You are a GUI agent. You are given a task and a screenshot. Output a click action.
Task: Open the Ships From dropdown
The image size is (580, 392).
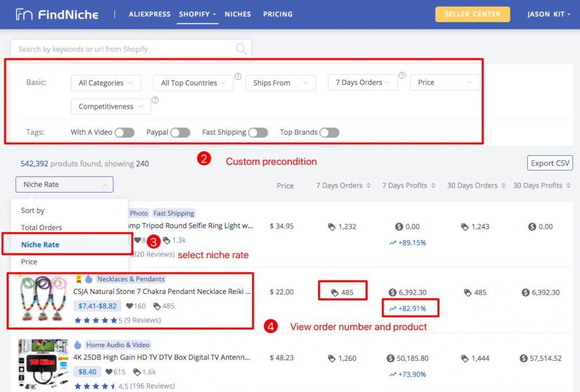point(280,83)
